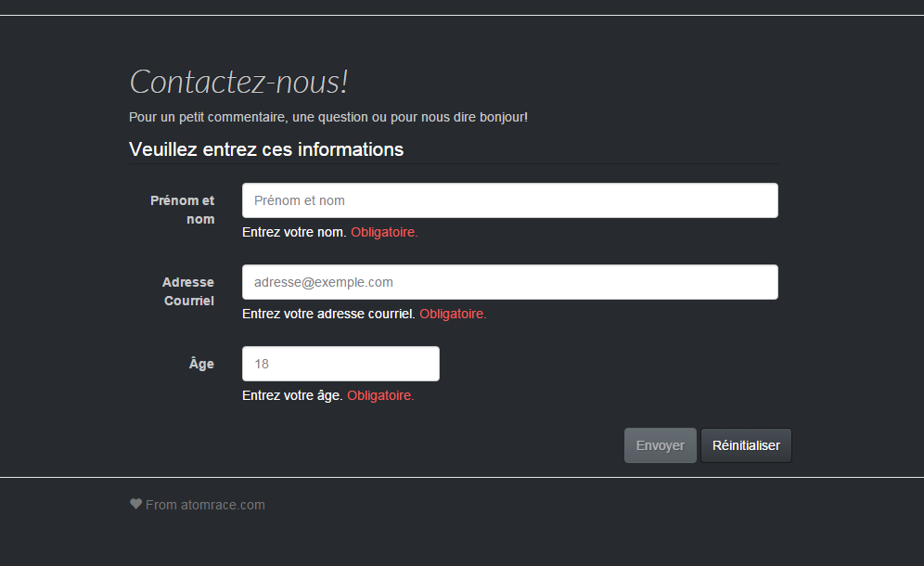
Task: Click the separator line above the footer credit
Action: coord(462,477)
